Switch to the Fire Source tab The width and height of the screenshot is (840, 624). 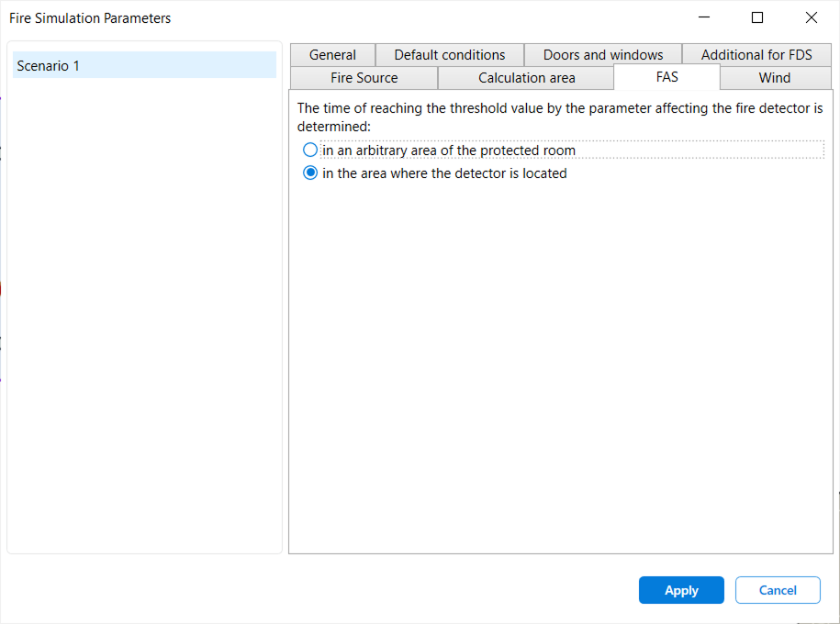(363, 78)
